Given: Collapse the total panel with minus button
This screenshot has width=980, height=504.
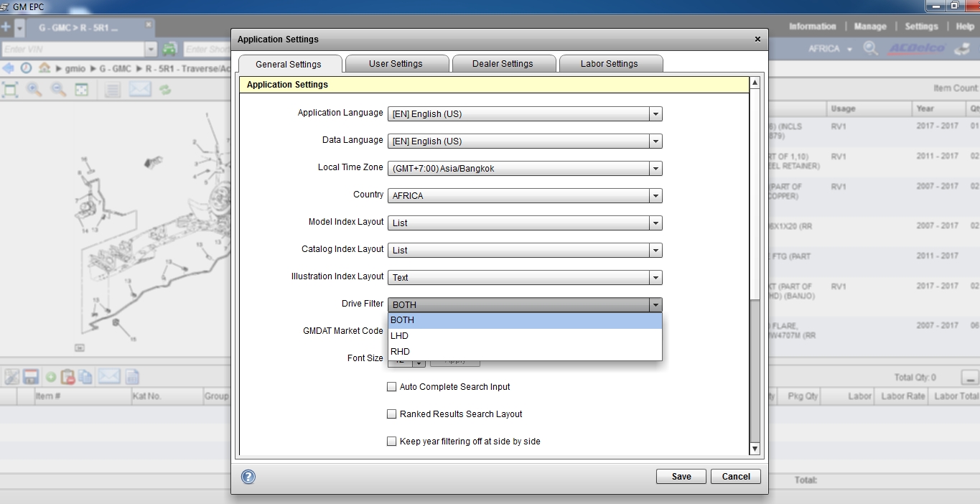Looking at the screenshot, I should click(x=971, y=378).
